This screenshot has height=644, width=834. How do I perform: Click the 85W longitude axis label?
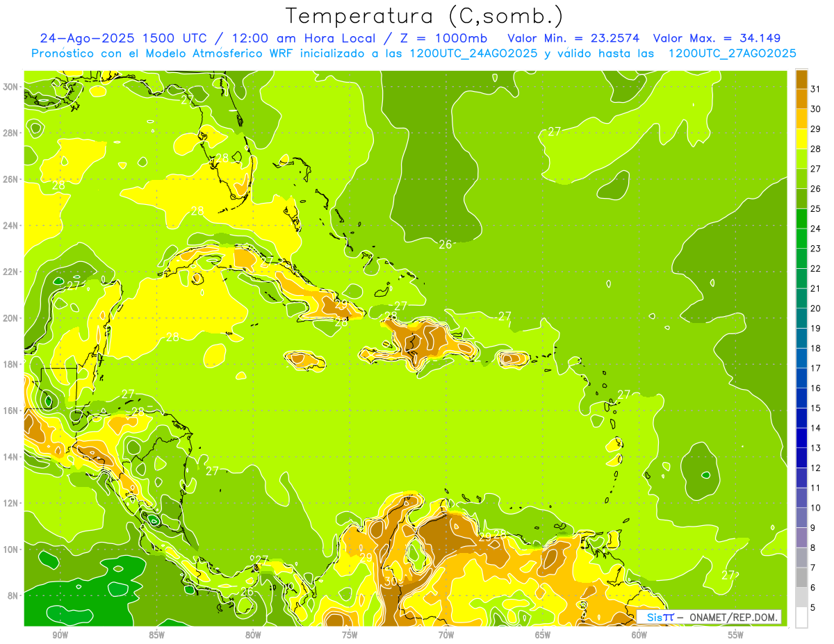click(156, 635)
